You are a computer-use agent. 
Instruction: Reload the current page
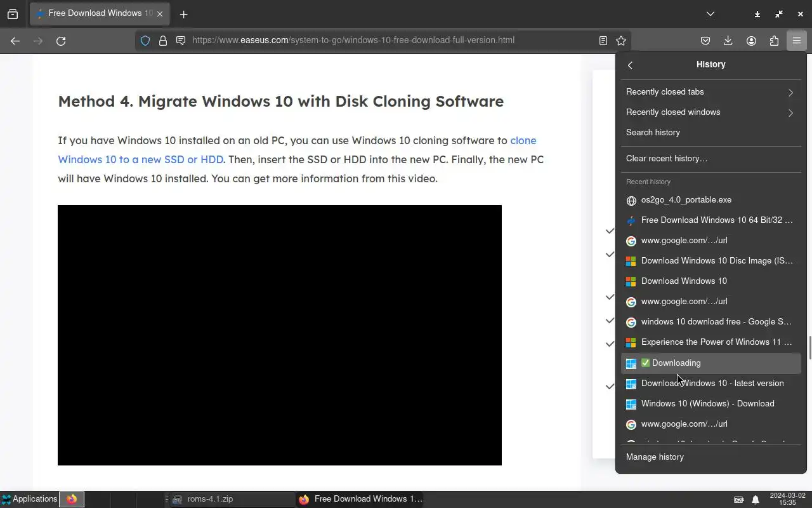tap(61, 41)
